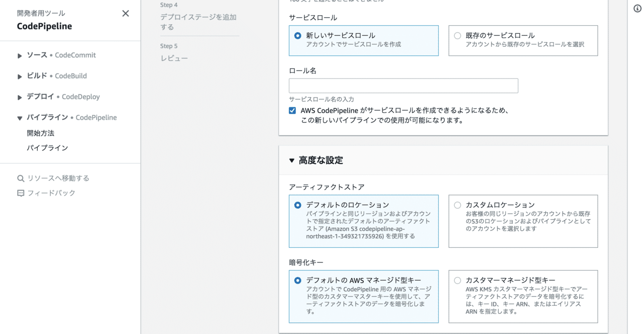Click the ロール名 input field
Image resolution: width=644 pixels, height=334 pixels.
pos(404,86)
